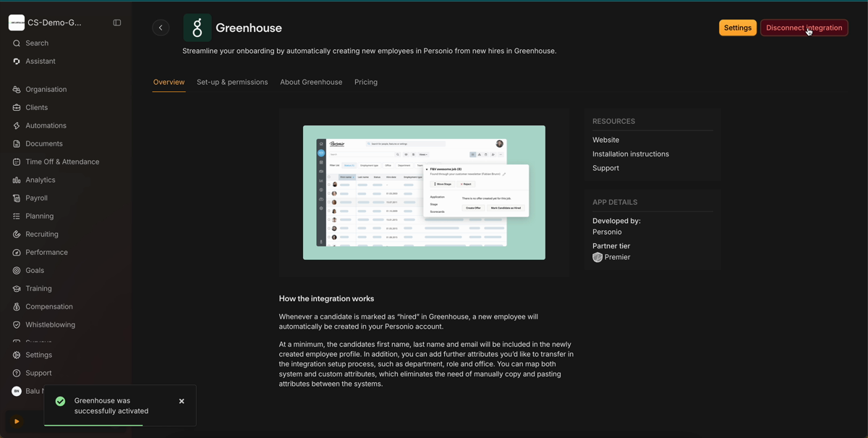868x438 pixels.
Task: Click the CS-Demo company logo
Action: coord(17,22)
